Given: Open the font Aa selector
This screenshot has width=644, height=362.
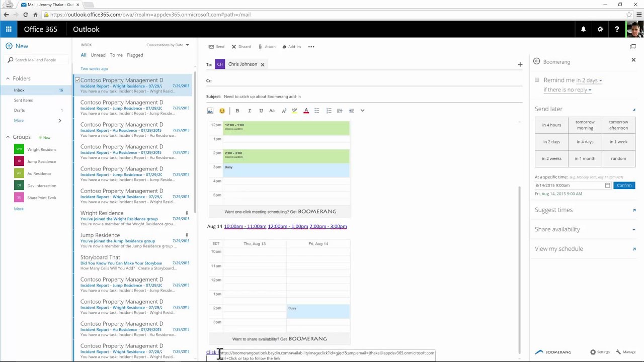Looking at the screenshot, I should click(x=272, y=111).
